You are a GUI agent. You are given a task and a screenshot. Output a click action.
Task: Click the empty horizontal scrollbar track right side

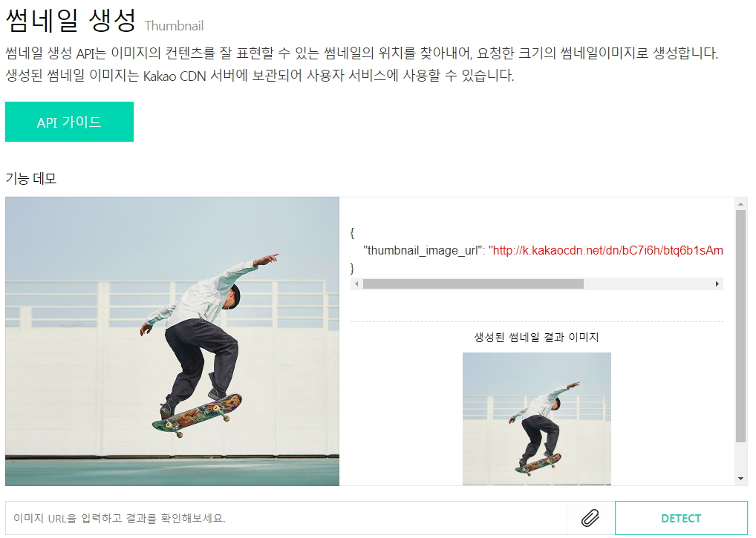[x=648, y=284]
